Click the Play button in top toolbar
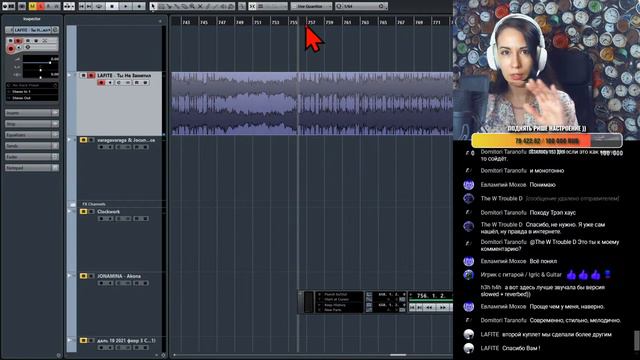Viewport: 640px width, 360px height. [126, 6]
